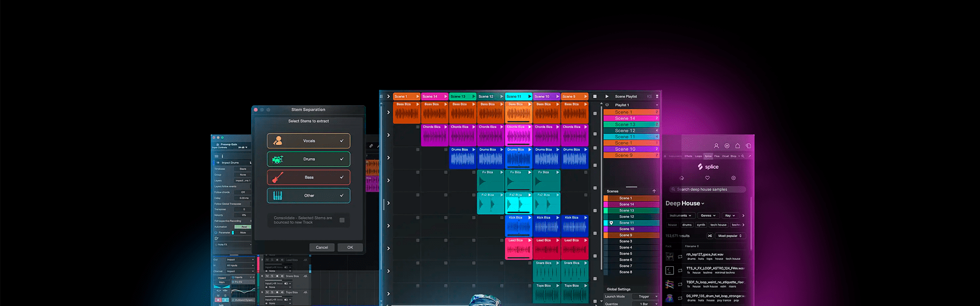
Task: Shuffle Splice results icon
Action: [x=709, y=236]
